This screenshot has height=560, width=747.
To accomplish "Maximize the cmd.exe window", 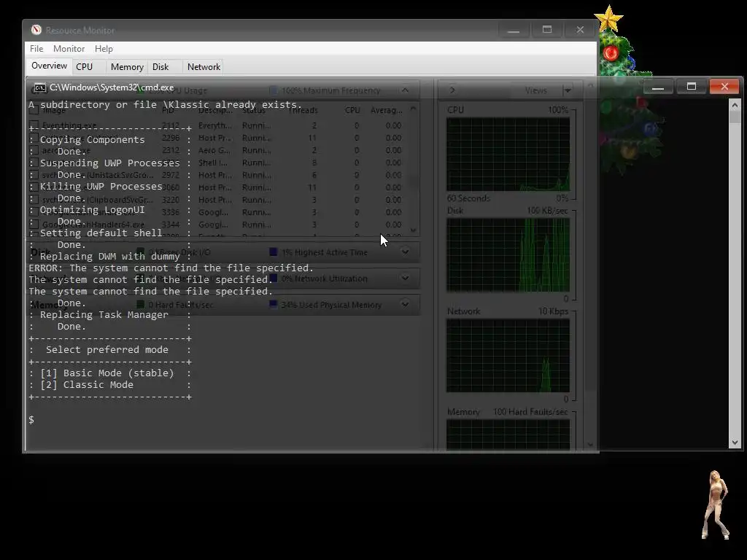I will [692, 87].
